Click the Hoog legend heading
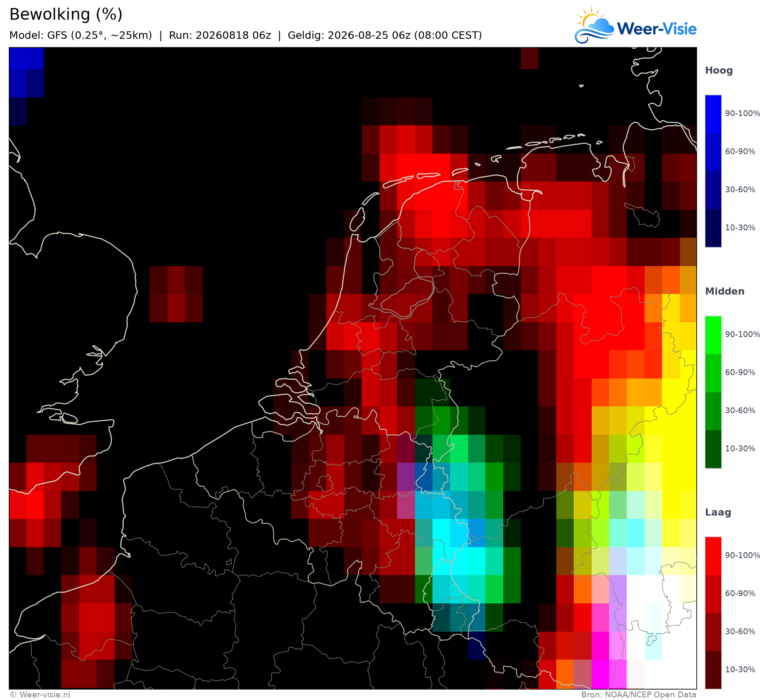Viewport: 760px width, 700px height. [x=719, y=70]
